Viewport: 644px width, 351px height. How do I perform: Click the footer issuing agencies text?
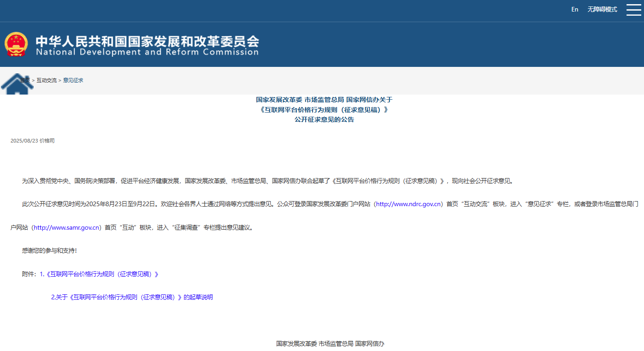coord(330,344)
